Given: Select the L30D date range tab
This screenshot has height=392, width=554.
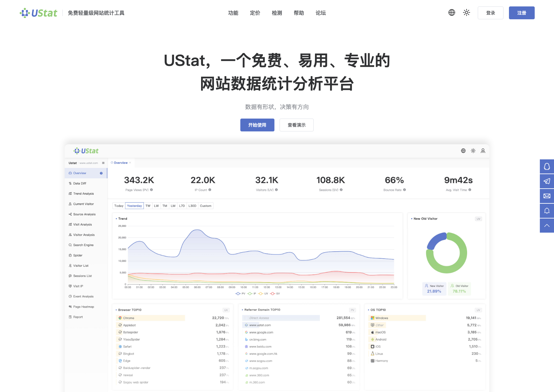Looking at the screenshot, I should coord(192,206).
